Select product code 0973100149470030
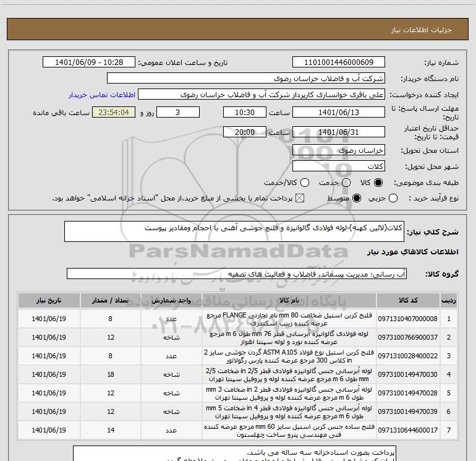The width and height of the screenshot is (476, 461). (408, 374)
